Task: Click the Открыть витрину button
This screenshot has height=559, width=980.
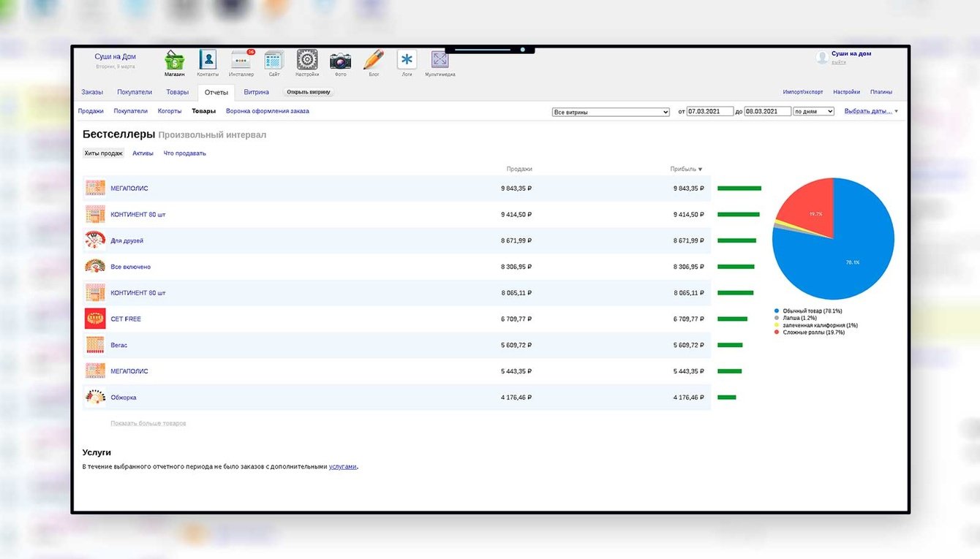Action: click(309, 92)
